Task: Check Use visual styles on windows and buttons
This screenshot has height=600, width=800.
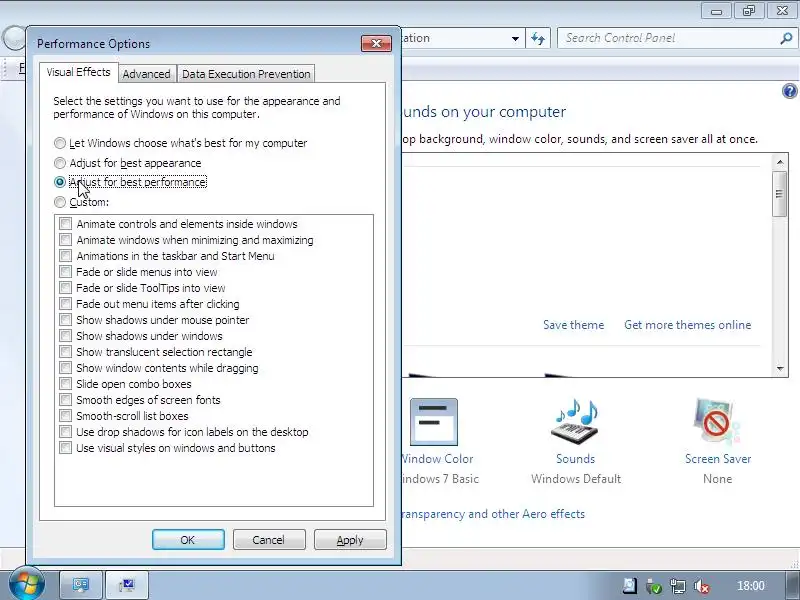Action: [65, 447]
